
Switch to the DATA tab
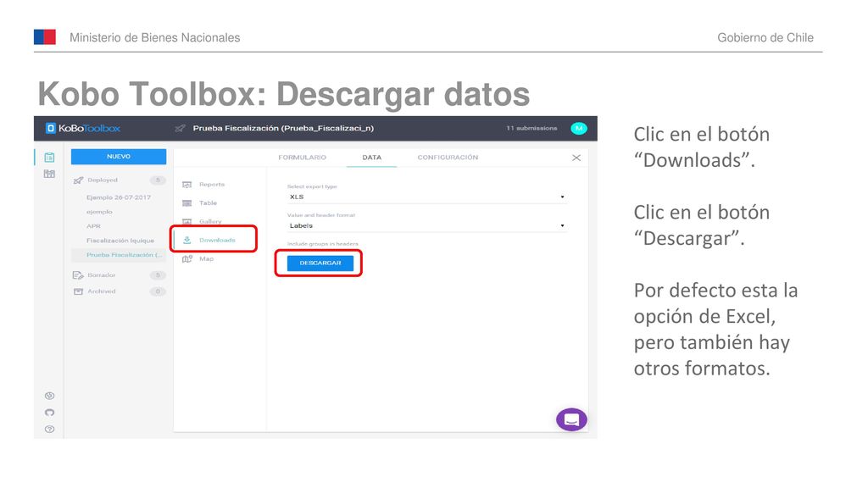[x=372, y=158]
